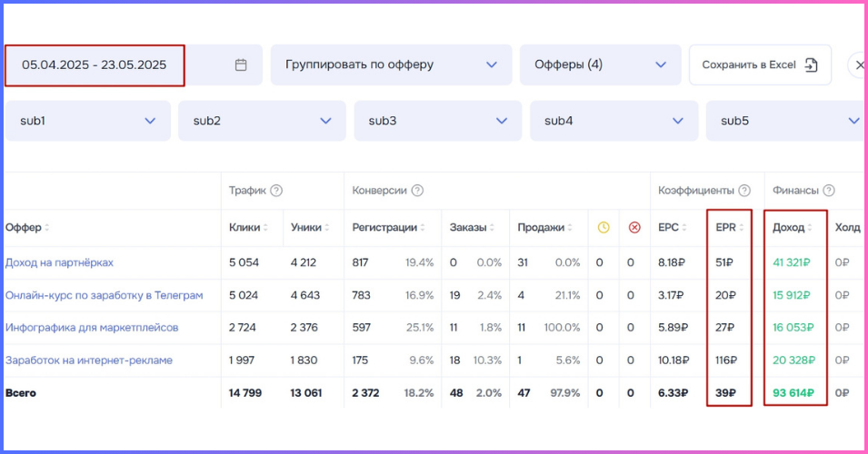This screenshot has height=454, width=868.
Task: Sort the table by Оффер column
Action: click(27, 227)
